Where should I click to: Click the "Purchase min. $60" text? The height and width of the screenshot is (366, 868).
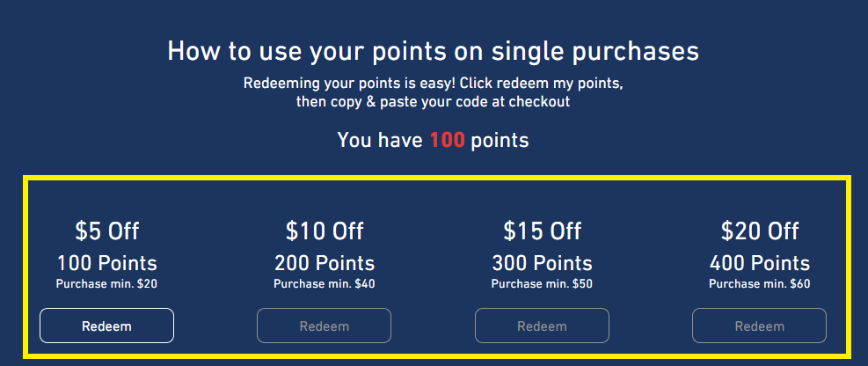(x=760, y=284)
